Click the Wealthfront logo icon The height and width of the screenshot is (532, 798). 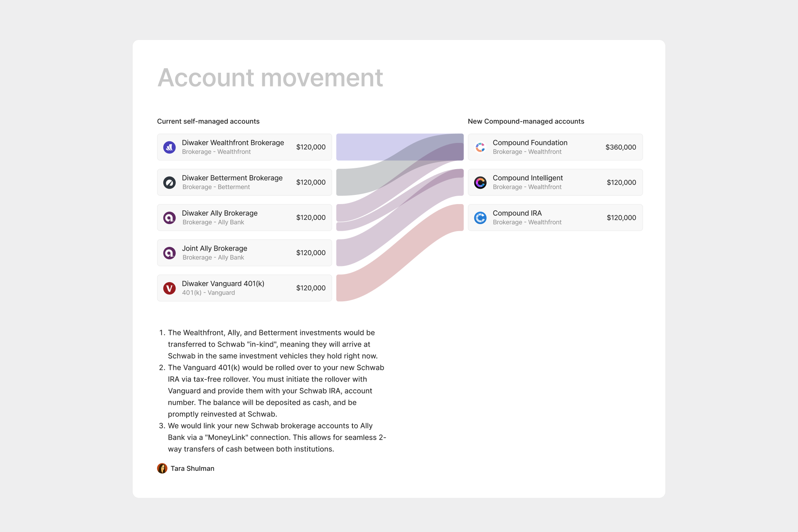[x=169, y=147]
